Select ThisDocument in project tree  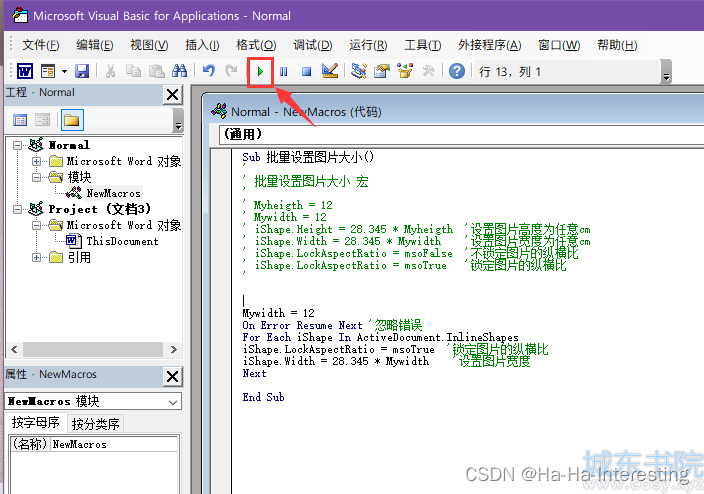click(x=122, y=241)
